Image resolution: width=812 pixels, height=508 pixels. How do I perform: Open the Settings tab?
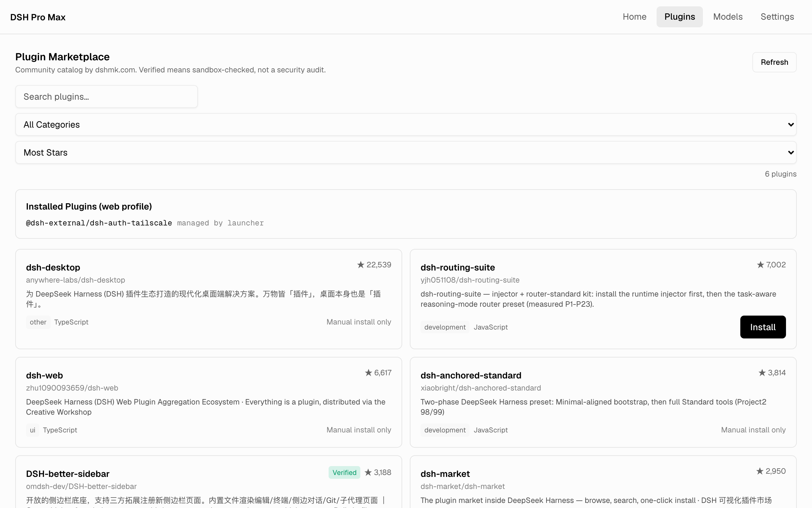tap(777, 17)
